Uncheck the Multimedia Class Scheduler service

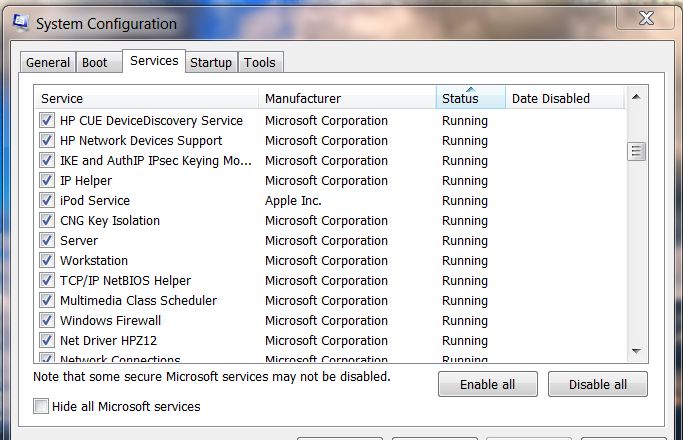[x=47, y=301]
